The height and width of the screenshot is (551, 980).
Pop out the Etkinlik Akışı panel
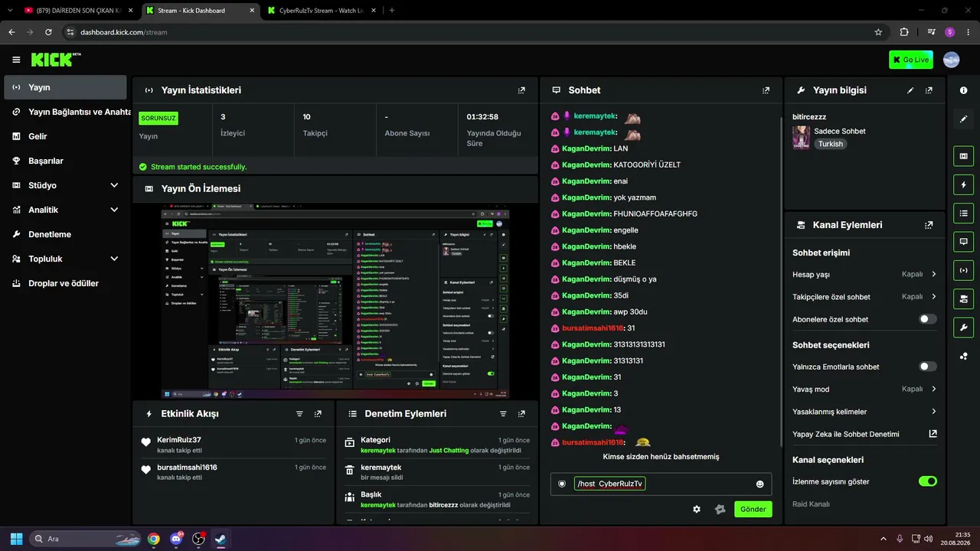pos(318,413)
